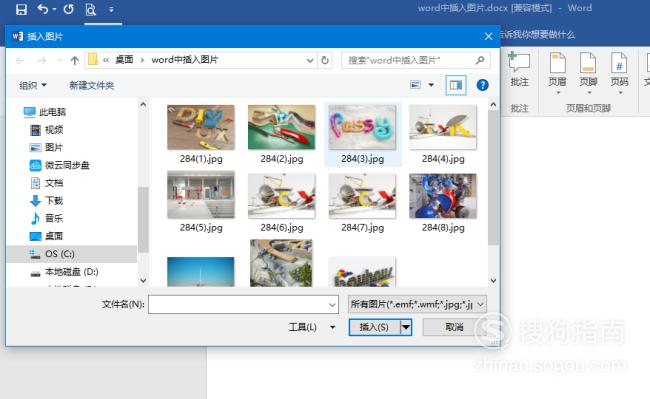Open the Insert button's dropdown arrow
The width and height of the screenshot is (650, 399).
406,327
